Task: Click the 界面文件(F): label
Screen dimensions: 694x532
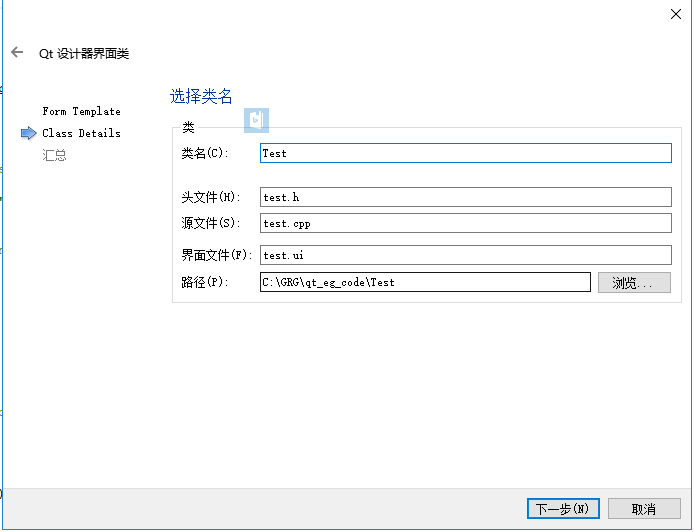Action: [216, 255]
